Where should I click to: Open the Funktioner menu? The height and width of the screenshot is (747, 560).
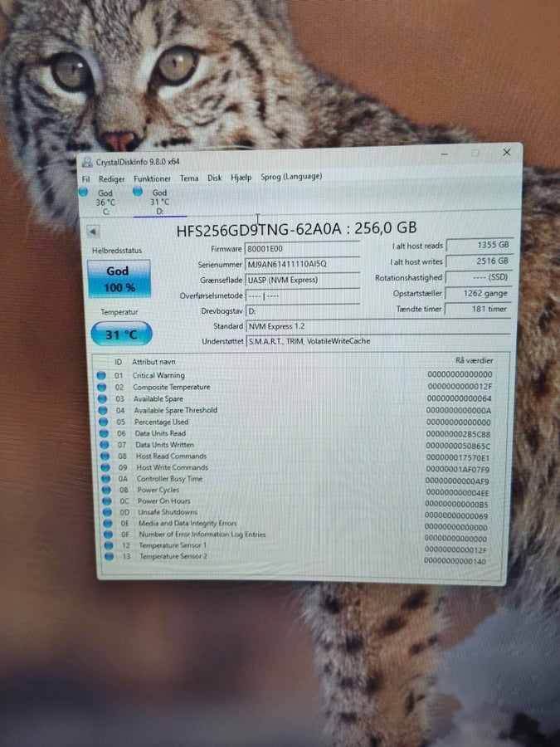pyautogui.click(x=152, y=178)
